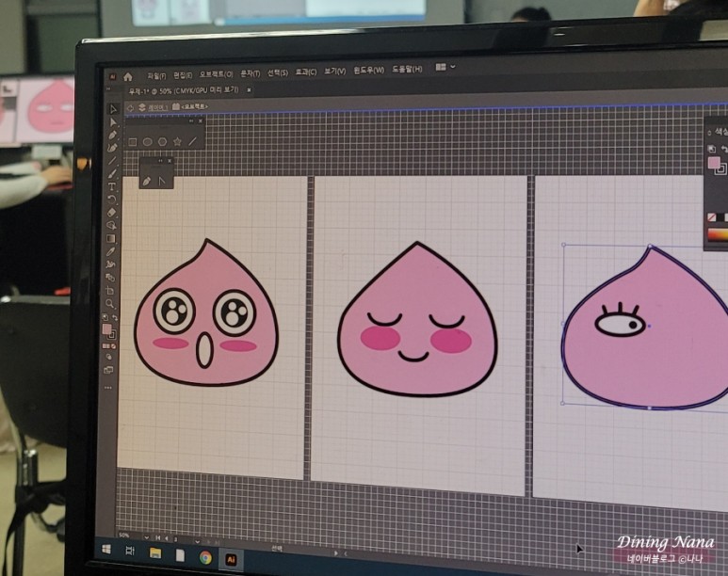Viewport: 728px width, 576px height.
Task: Toggle the drawing mode icon
Action: [108, 357]
